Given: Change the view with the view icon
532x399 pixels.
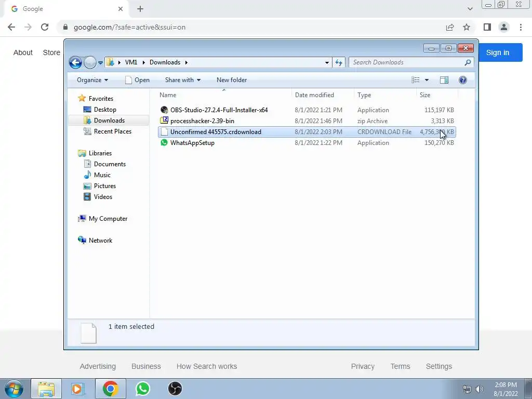Looking at the screenshot, I should click(415, 80).
